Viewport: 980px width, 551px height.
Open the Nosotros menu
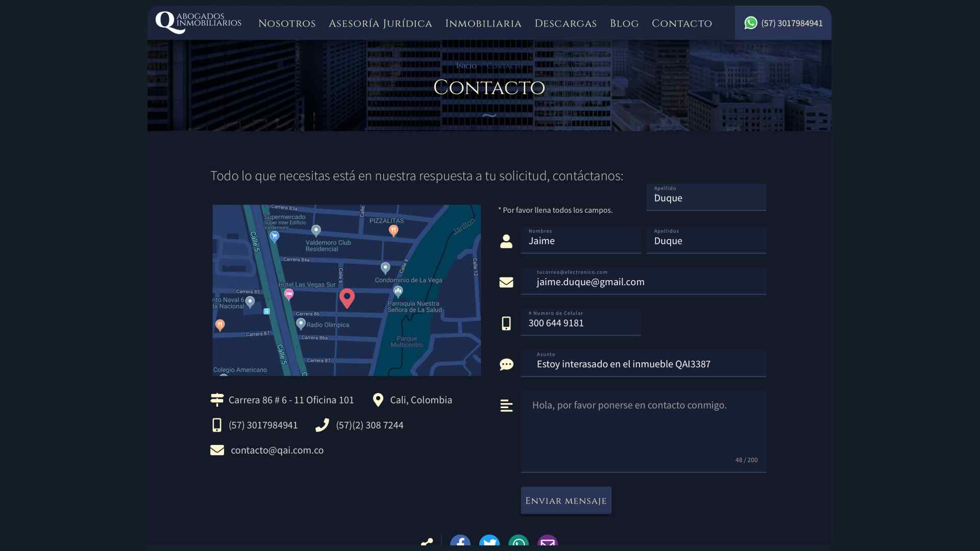(x=287, y=23)
